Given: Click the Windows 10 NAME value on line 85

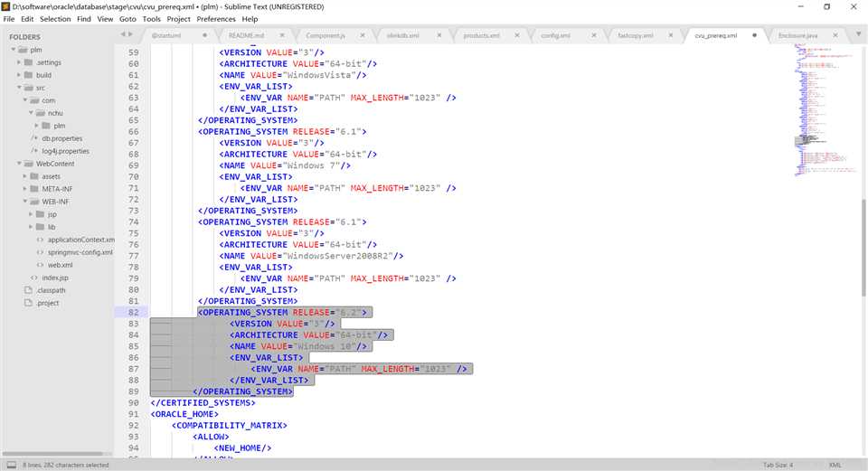Looking at the screenshot, I should click(x=325, y=346).
